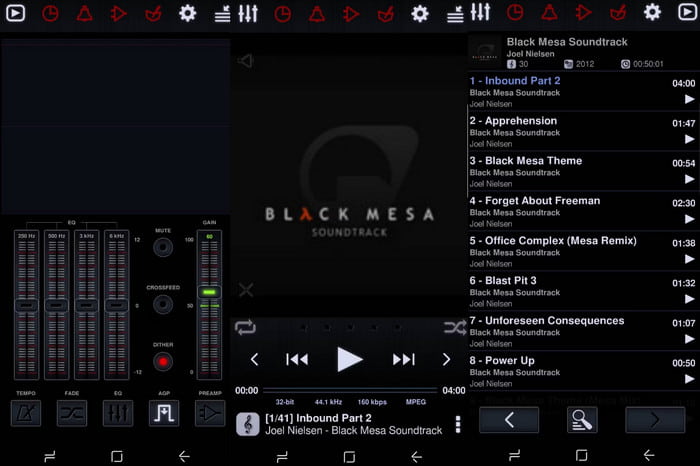Screen dimensions: 700x466
Task: Open bell wake timer on player screen toolbar
Action: pyautogui.click(x=317, y=14)
